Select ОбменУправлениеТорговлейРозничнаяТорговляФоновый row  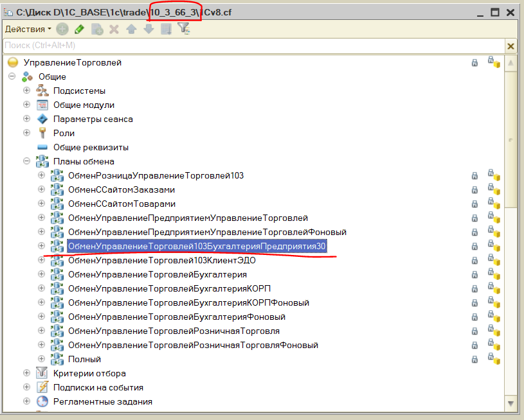193,345
